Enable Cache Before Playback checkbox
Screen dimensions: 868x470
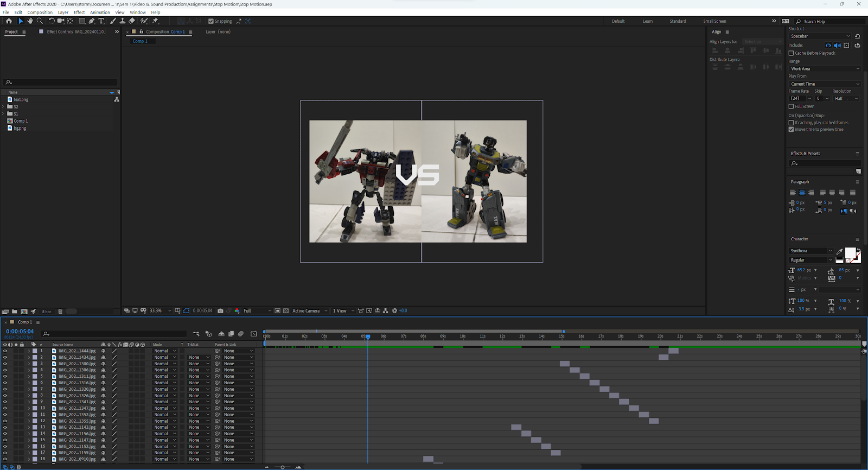tap(791, 53)
